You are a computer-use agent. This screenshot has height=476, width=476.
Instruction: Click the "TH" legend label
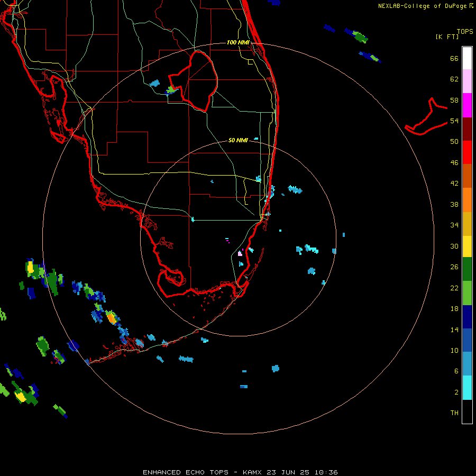pyautogui.click(x=454, y=413)
